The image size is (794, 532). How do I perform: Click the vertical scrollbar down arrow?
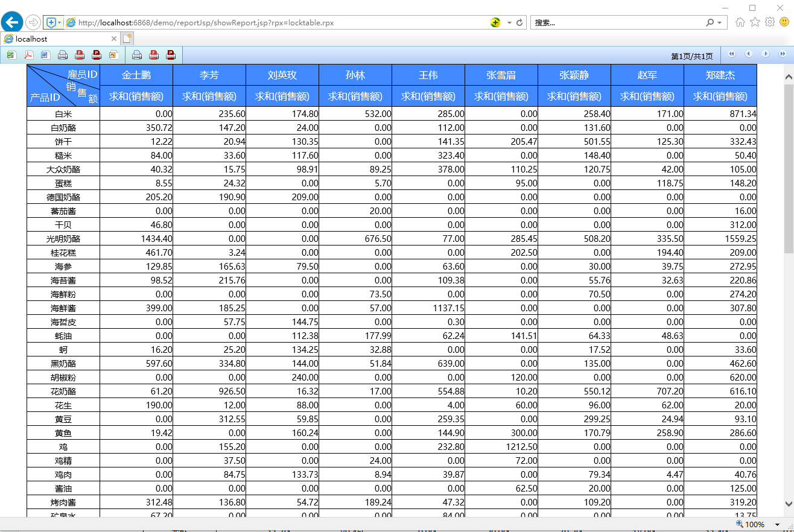(x=789, y=504)
